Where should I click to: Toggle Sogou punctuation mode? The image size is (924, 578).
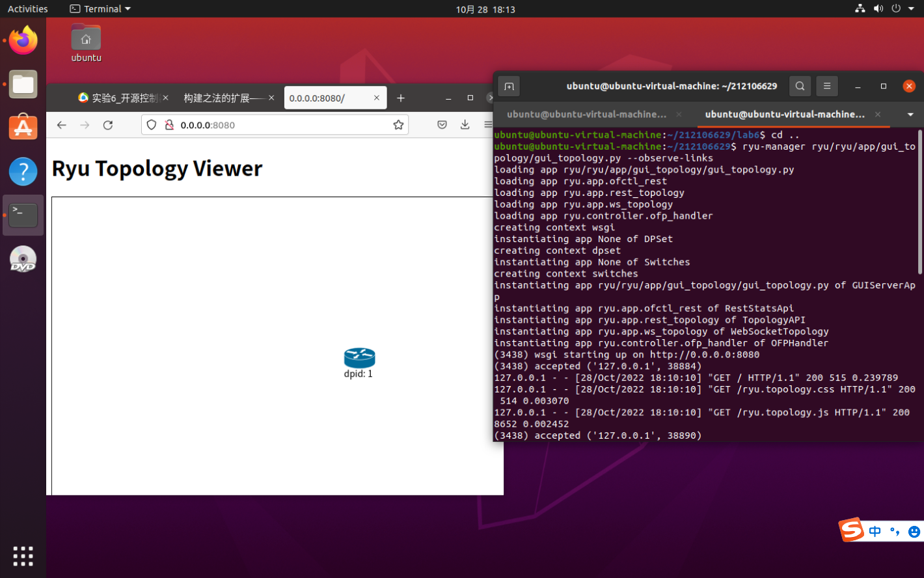(x=895, y=532)
